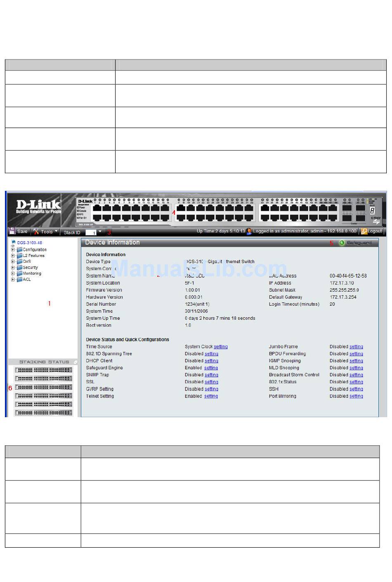Select the first stacking unit thumbnail
Image resolution: width=392 pixels, height=582 pixels.
pos(43,370)
